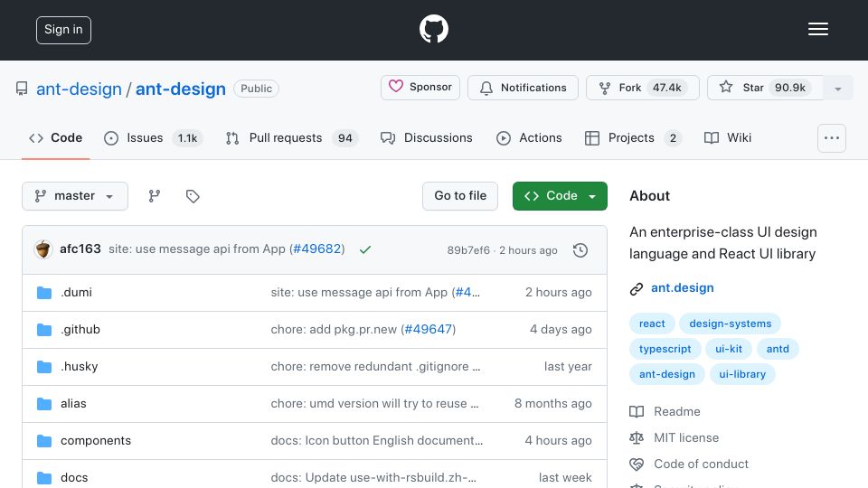Open afc163's avatar
Viewport: 868px width, 488px height.
(x=43, y=249)
